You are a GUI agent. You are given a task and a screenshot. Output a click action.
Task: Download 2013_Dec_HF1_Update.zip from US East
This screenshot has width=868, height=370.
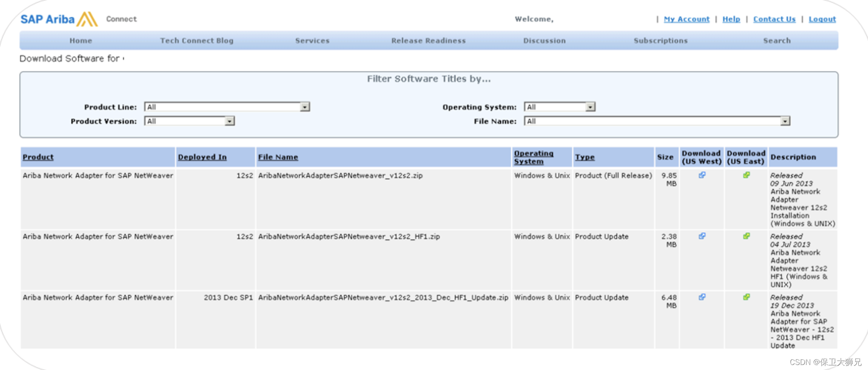746,297
